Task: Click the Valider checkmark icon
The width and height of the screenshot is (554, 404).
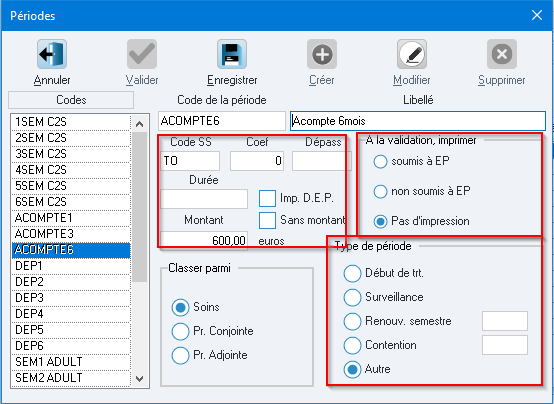Action: (x=142, y=54)
